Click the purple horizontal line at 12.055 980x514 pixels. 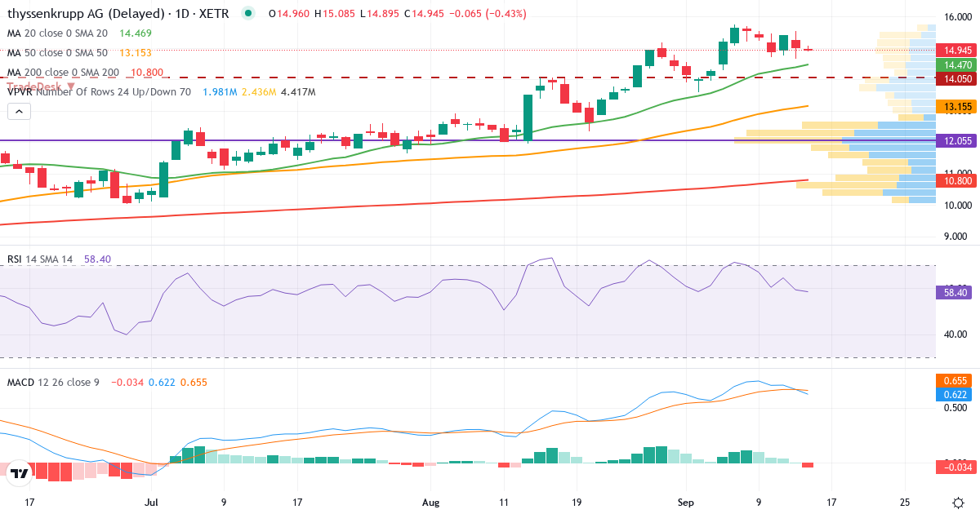pyautogui.click(x=467, y=140)
